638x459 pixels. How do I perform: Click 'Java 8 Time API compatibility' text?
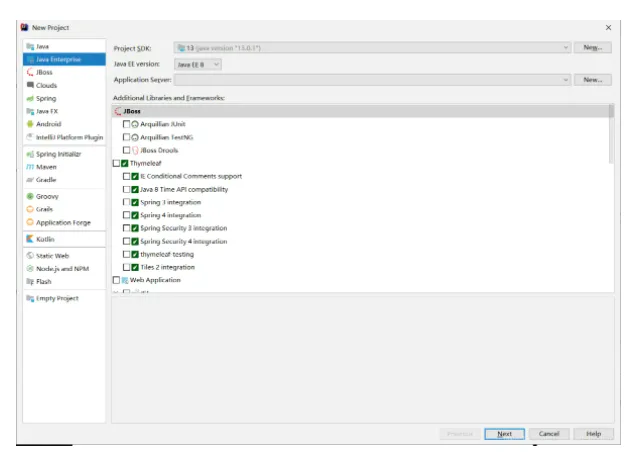coord(184,189)
